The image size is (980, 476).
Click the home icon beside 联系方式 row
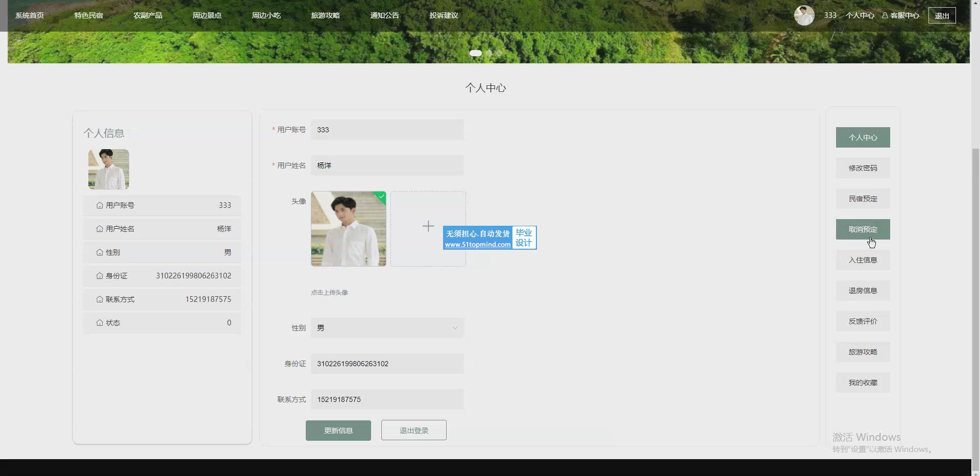100,299
